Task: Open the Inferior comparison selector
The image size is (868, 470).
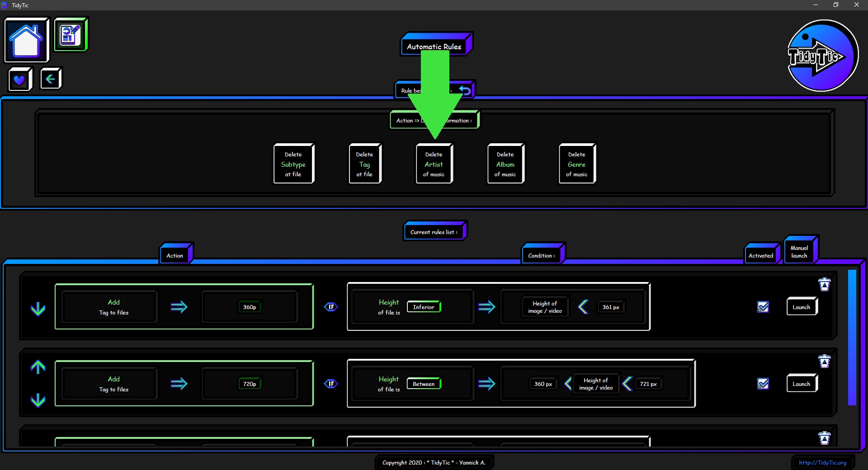Action: click(424, 307)
